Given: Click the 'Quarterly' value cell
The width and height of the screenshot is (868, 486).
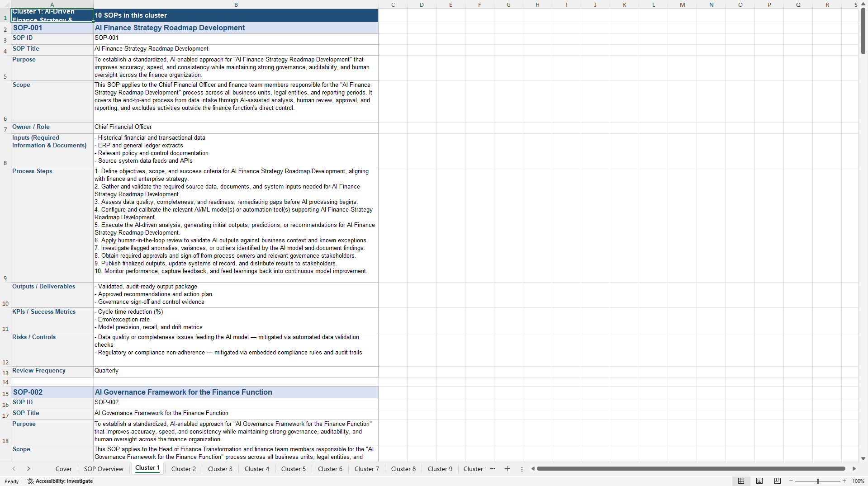Looking at the screenshot, I should [x=236, y=372].
